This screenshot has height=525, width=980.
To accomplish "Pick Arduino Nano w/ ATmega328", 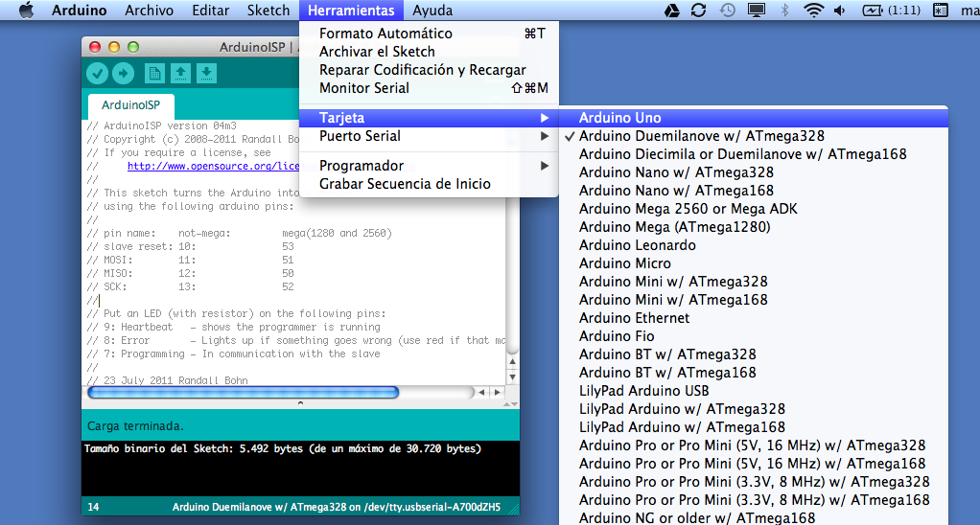I will click(x=754, y=172).
